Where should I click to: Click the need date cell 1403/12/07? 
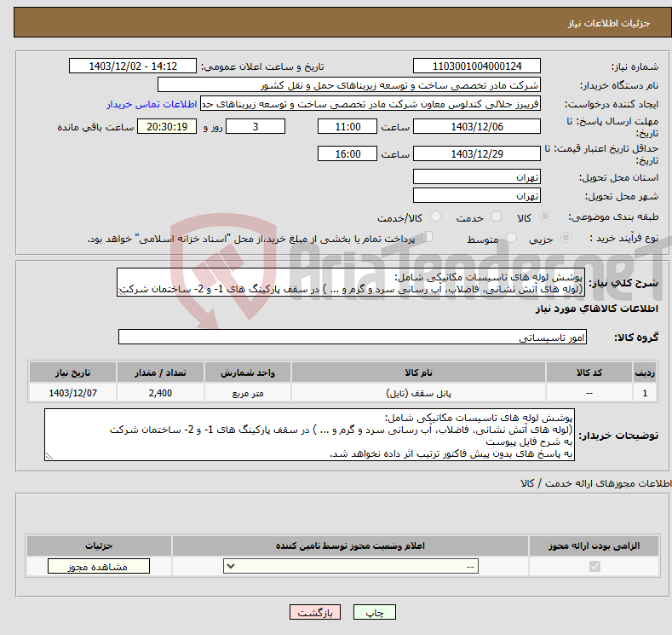(x=72, y=393)
